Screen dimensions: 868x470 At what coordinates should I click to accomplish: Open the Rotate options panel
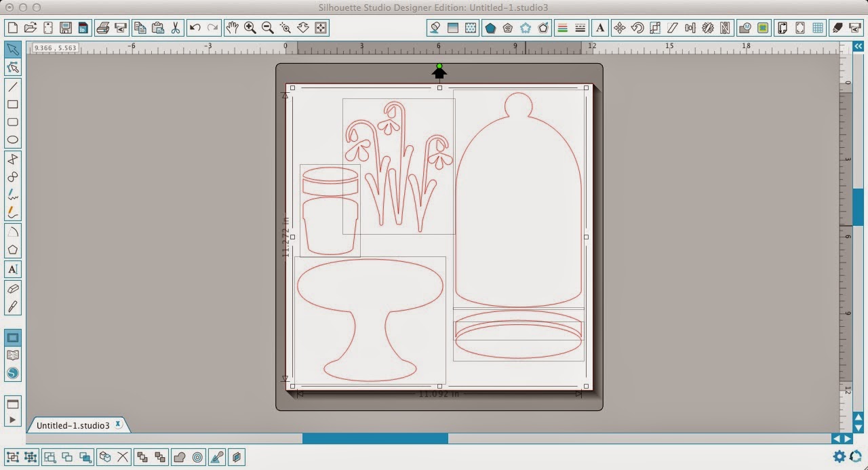click(637, 28)
